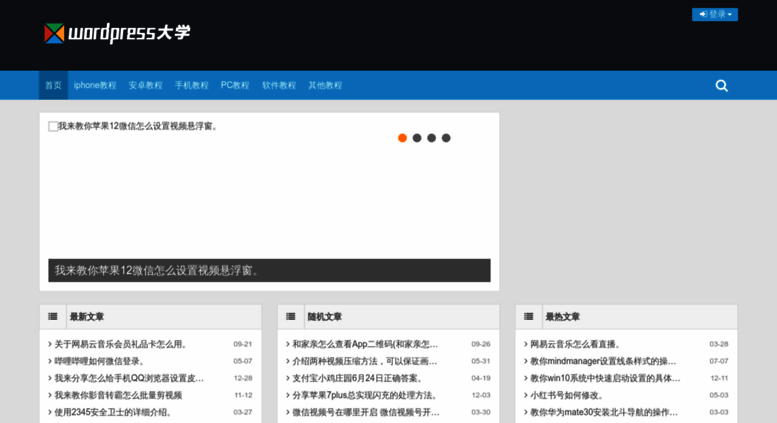Click the list icon beside 随机文章
Image resolution: width=777 pixels, height=423 pixels.
pos(291,317)
